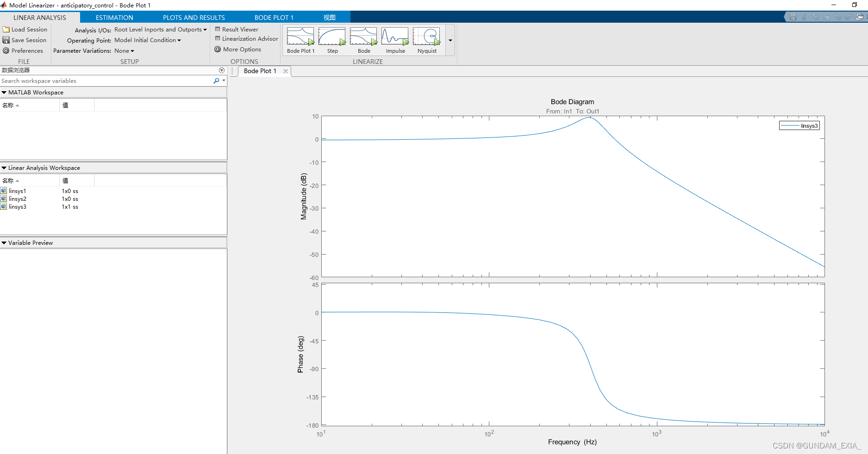The height and width of the screenshot is (454, 868).
Task: Select the Impulse plot tool
Action: [395, 39]
